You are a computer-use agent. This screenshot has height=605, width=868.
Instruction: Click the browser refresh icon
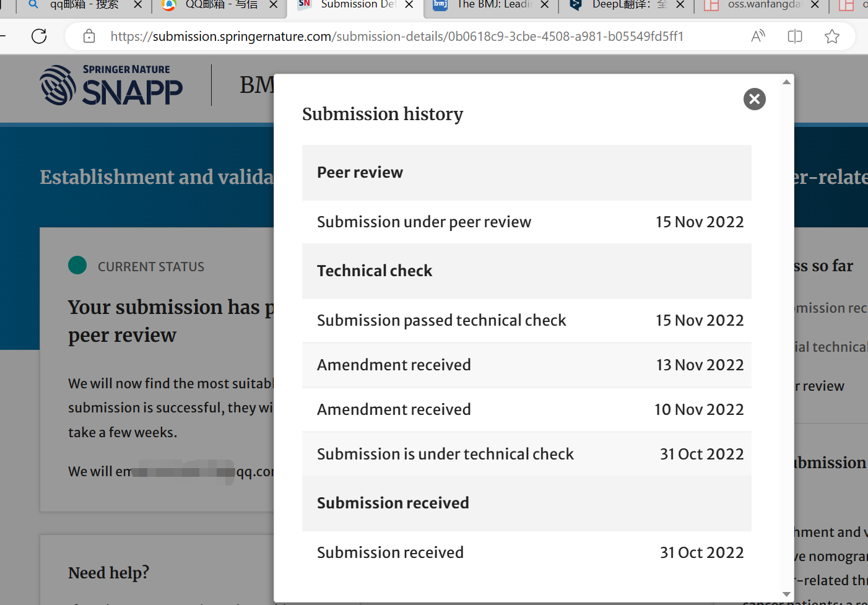pos(39,37)
